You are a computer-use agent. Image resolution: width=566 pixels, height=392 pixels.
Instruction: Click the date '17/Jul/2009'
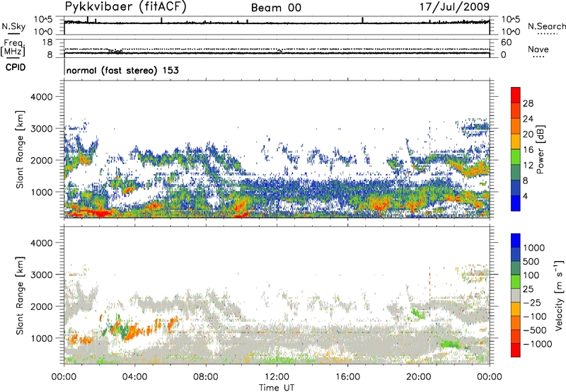pos(454,7)
